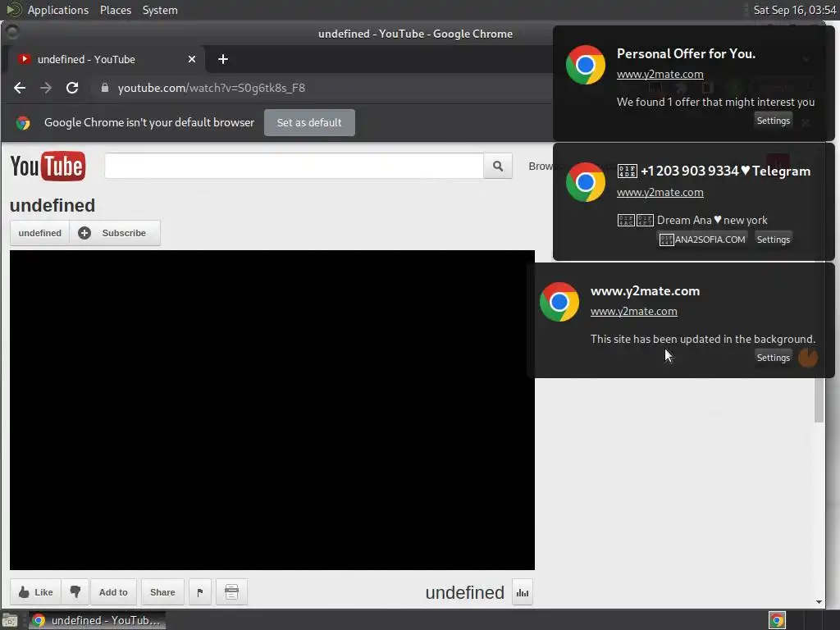This screenshot has height=630, width=840.
Task: Click Settings on Telegram notification
Action: tap(773, 240)
